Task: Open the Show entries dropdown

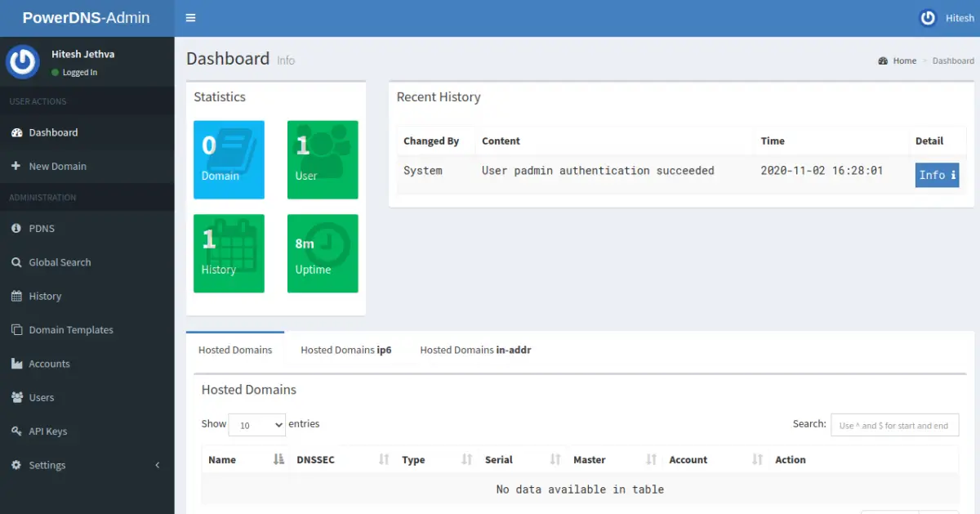Action: 256,425
